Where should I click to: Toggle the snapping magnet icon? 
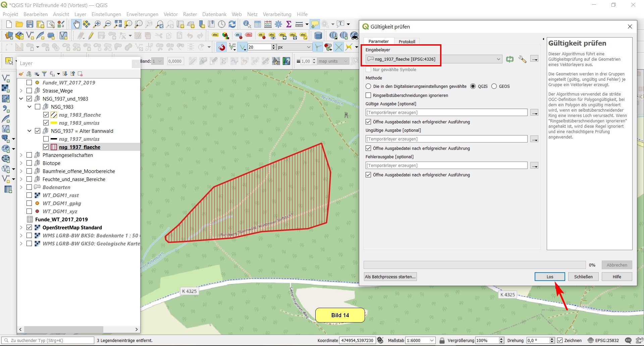(x=221, y=47)
